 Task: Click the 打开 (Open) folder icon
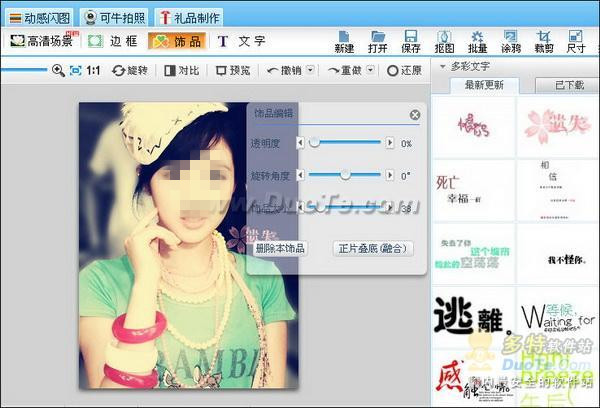click(377, 40)
